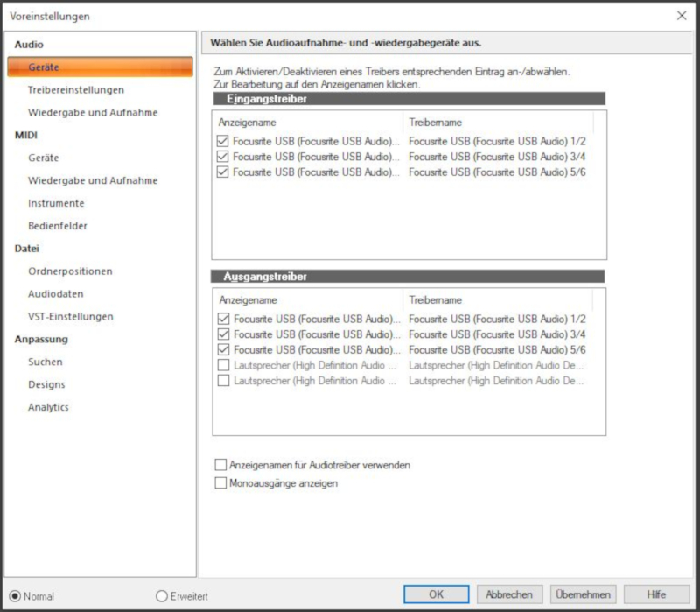Viewport: 700px width, 612px height.
Task: Click the Datei category heading
Action: coord(27,249)
